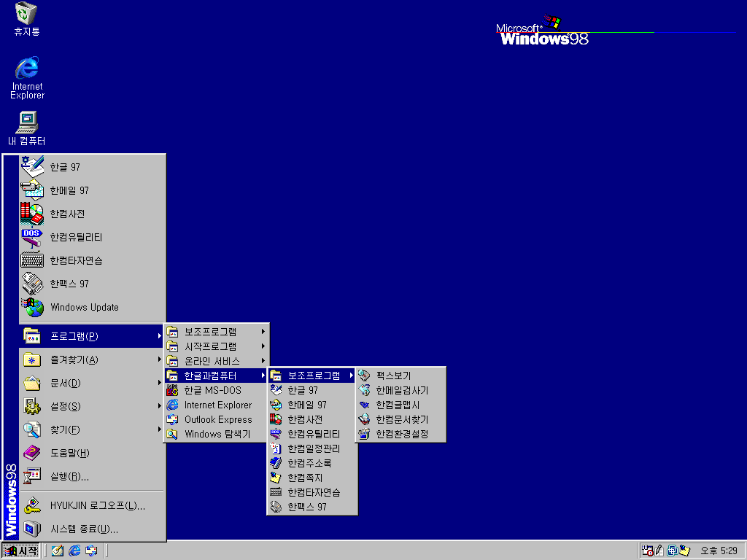Launch 한팩스 97 from the top of the Start menu
The width and height of the screenshot is (747, 560).
(93, 284)
